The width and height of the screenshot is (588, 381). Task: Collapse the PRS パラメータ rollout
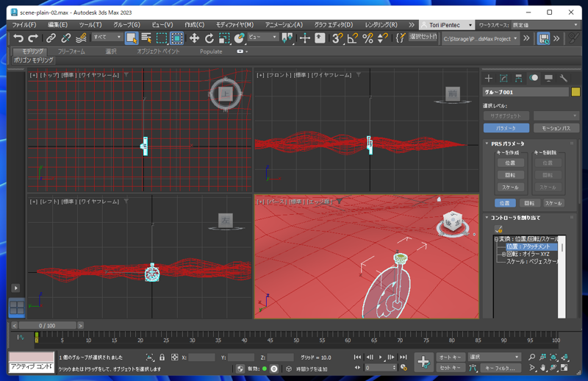(x=508, y=143)
